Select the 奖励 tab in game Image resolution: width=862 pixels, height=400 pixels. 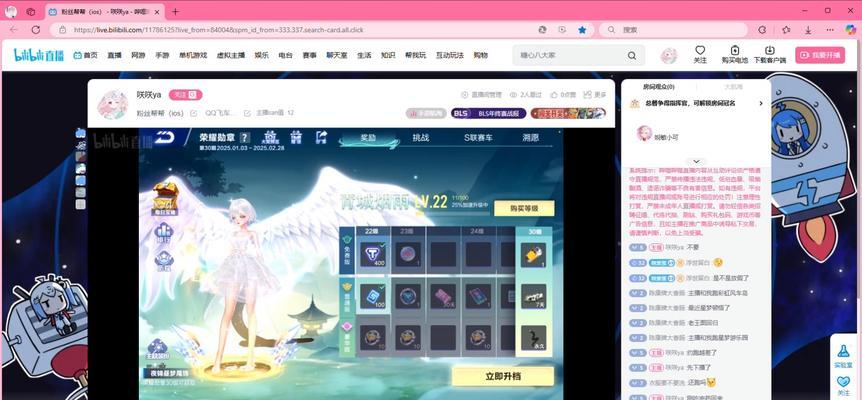point(368,138)
